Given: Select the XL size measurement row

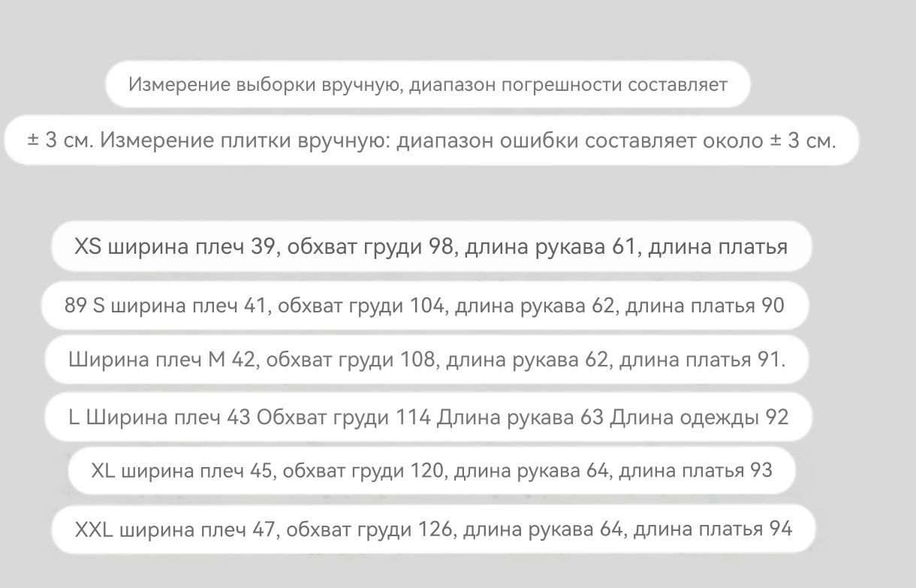Looking at the screenshot, I should tap(432, 471).
